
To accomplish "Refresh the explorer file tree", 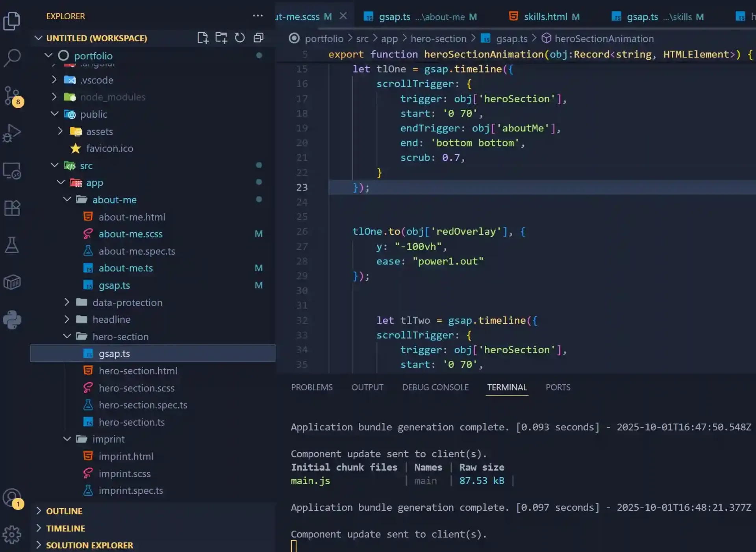I will tap(240, 38).
